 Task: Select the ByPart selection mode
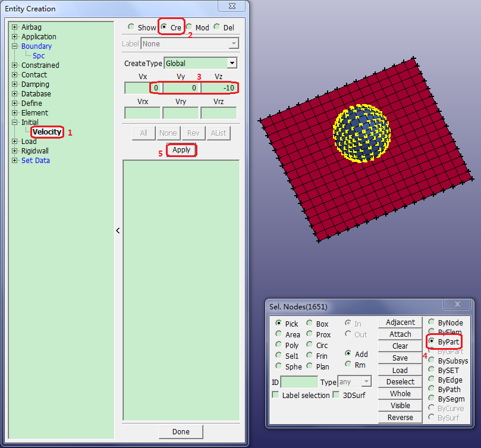coord(432,342)
